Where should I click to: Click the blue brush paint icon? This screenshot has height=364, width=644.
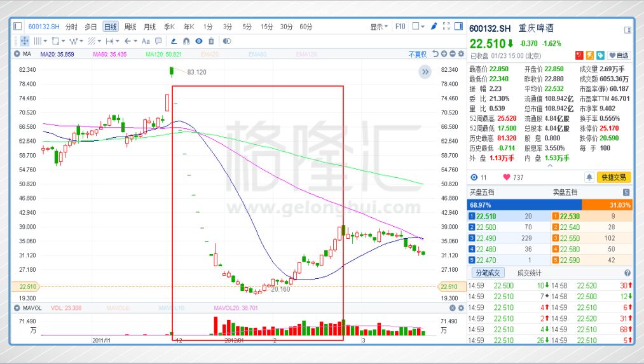(434, 26)
